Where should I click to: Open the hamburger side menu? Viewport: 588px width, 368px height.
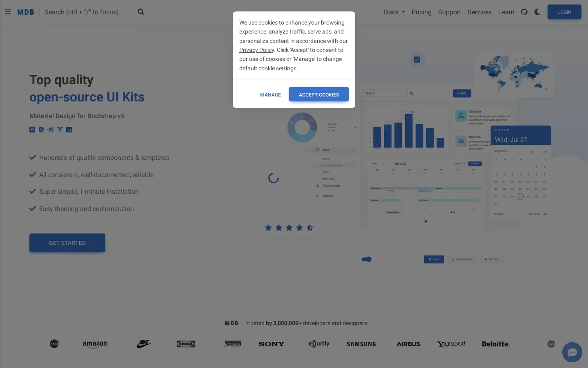pyautogui.click(x=8, y=12)
